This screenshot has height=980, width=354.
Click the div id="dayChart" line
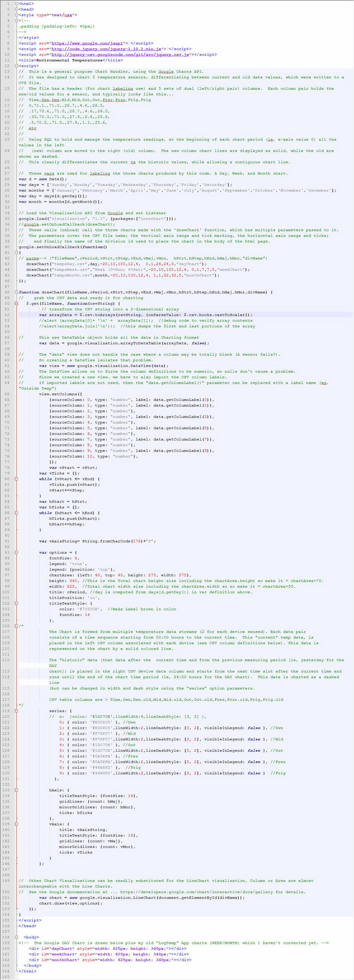[107, 948]
